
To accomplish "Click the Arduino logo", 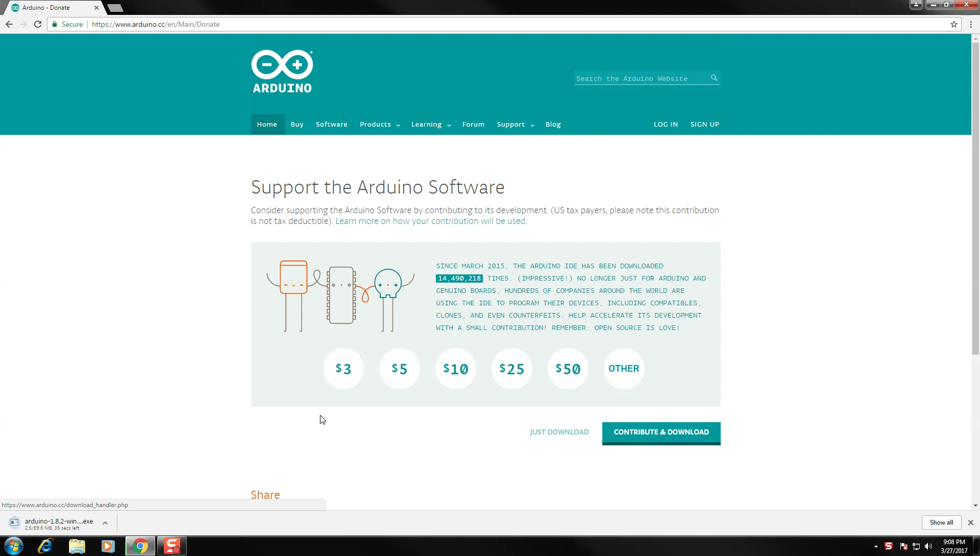I will [281, 71].
